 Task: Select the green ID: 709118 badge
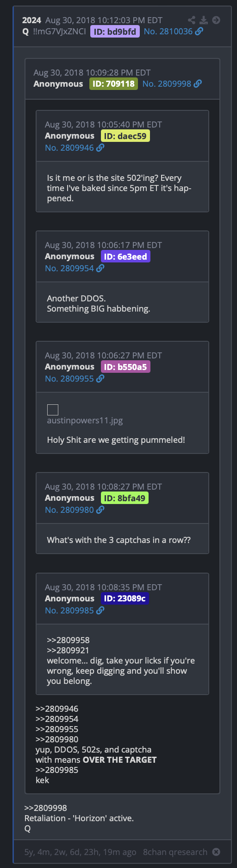113,84
